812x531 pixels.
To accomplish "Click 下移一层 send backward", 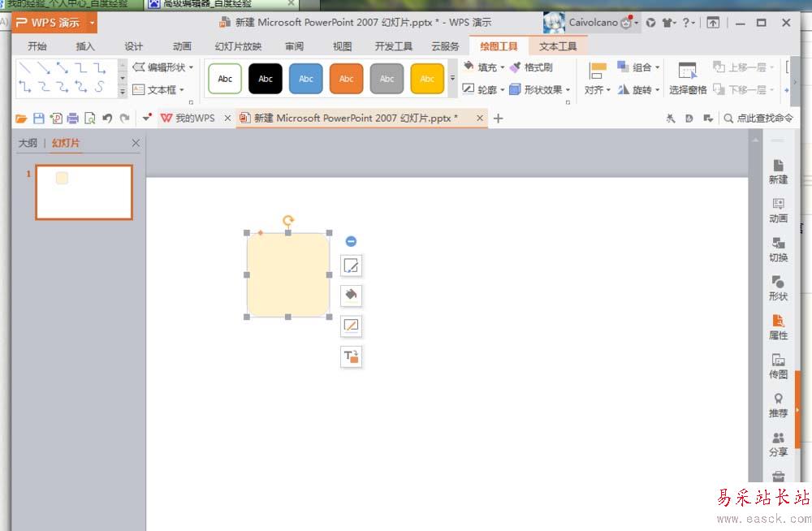I will pyautogui.click(x=743, y=89).
